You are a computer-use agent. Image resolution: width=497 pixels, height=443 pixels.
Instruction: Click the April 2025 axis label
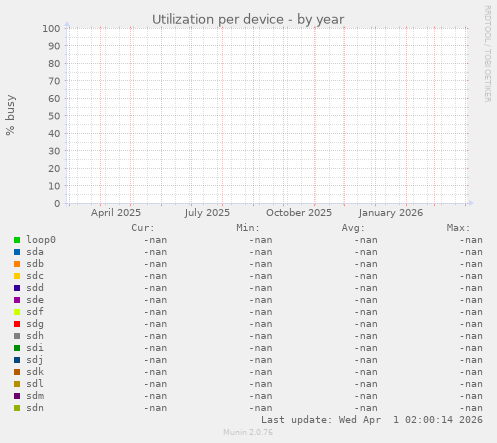[x=116, y=213]
